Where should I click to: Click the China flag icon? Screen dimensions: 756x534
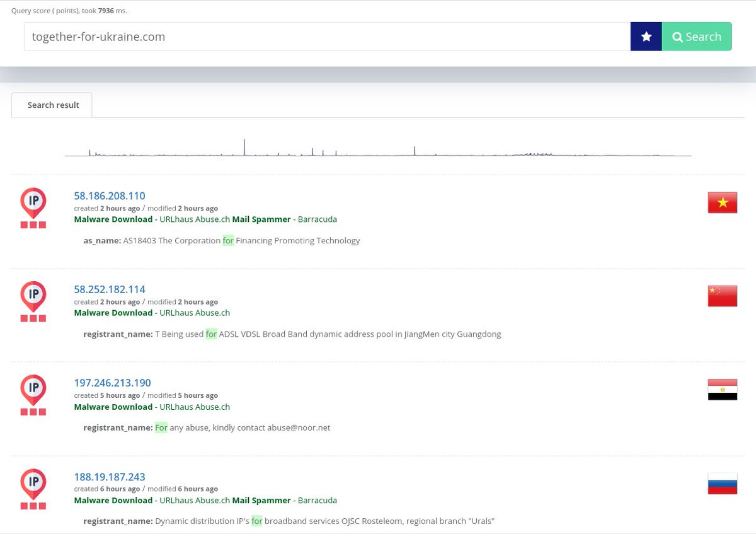coord(723,296)
